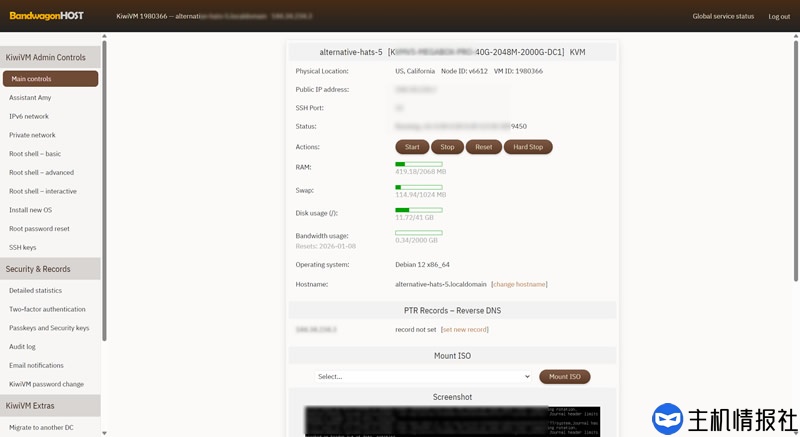Click the change hostname link

(519, 284)
